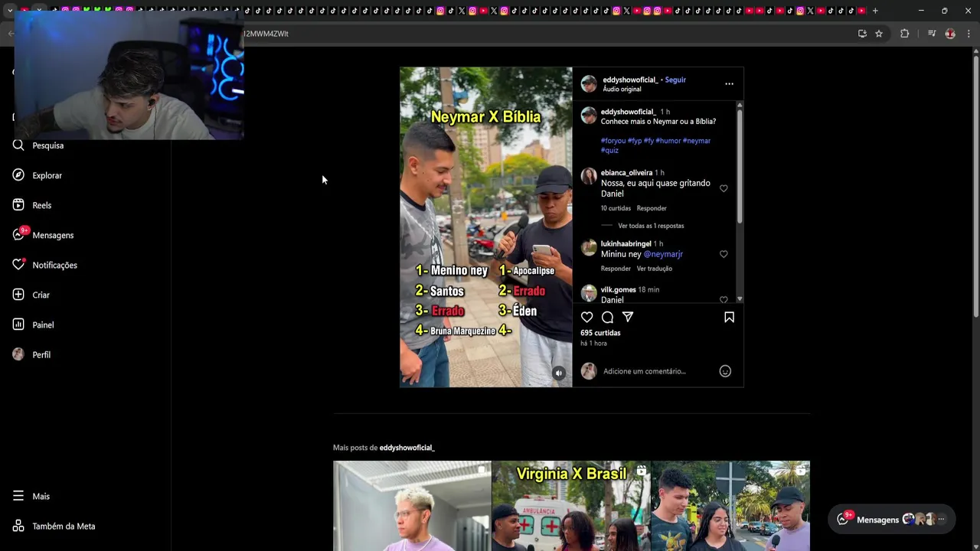The image size is (980, 551).
Task: Click the Neymar X Bíblia video
Action: coord(485,227)
